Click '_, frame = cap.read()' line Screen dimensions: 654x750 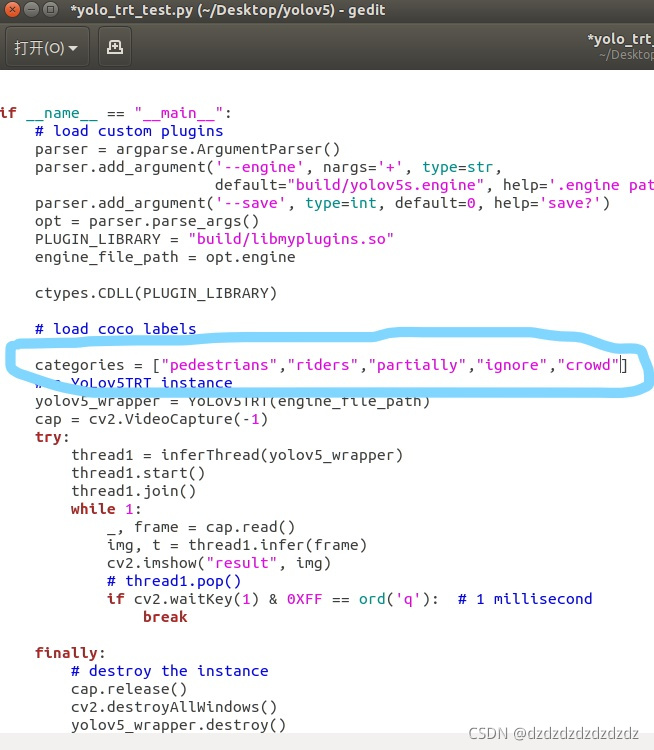(201, 528)
